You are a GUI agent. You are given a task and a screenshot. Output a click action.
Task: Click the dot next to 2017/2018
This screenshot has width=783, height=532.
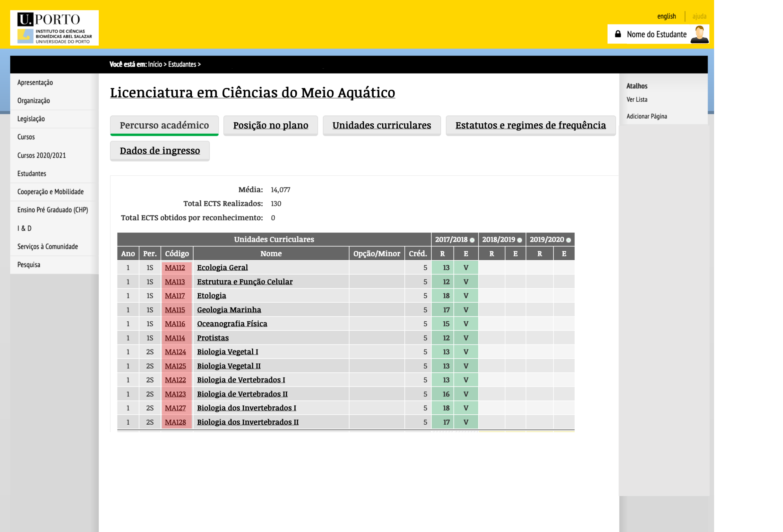point(472,240)
